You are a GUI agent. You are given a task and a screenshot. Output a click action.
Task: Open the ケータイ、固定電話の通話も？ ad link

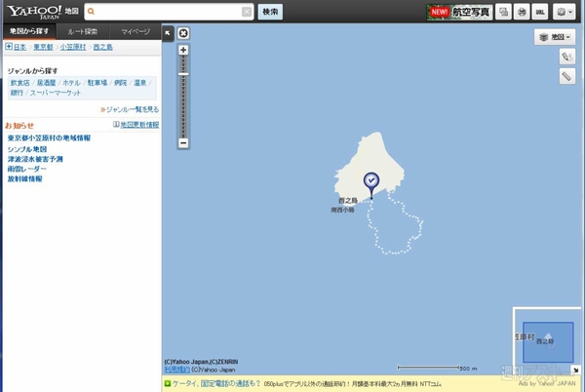(x=216, y=383)
